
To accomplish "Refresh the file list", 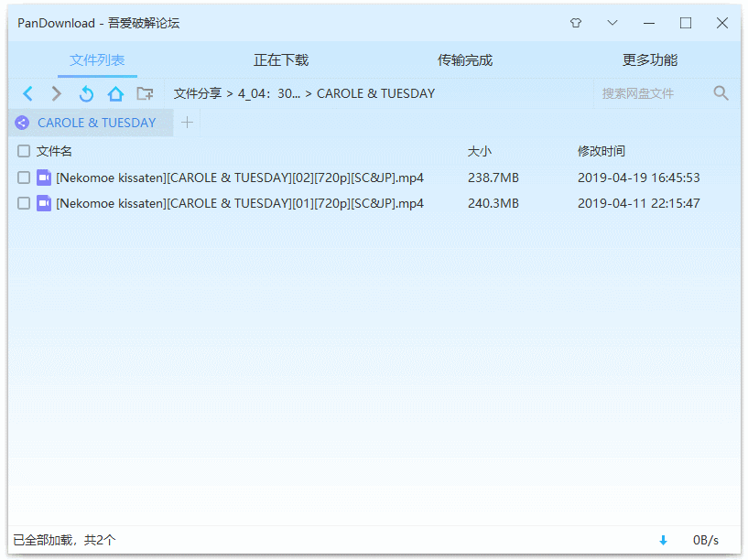I will coord(86,92).
